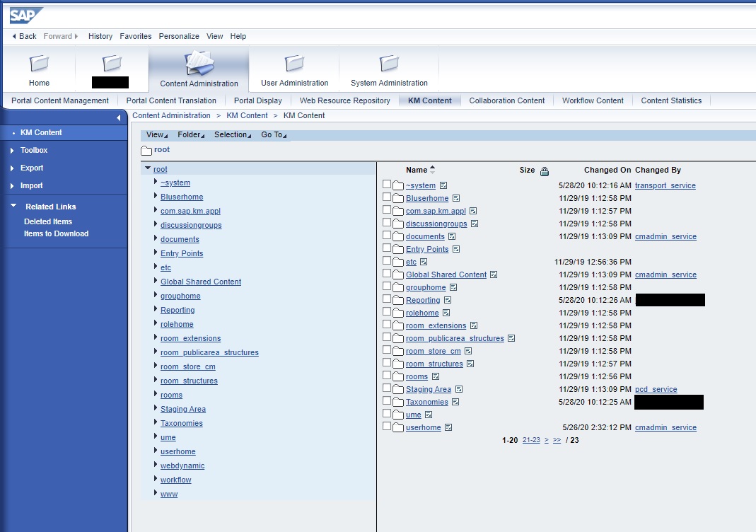756x532 pixels.
Task: Expand Global Shared Content tree node
Action: point(156,280)
